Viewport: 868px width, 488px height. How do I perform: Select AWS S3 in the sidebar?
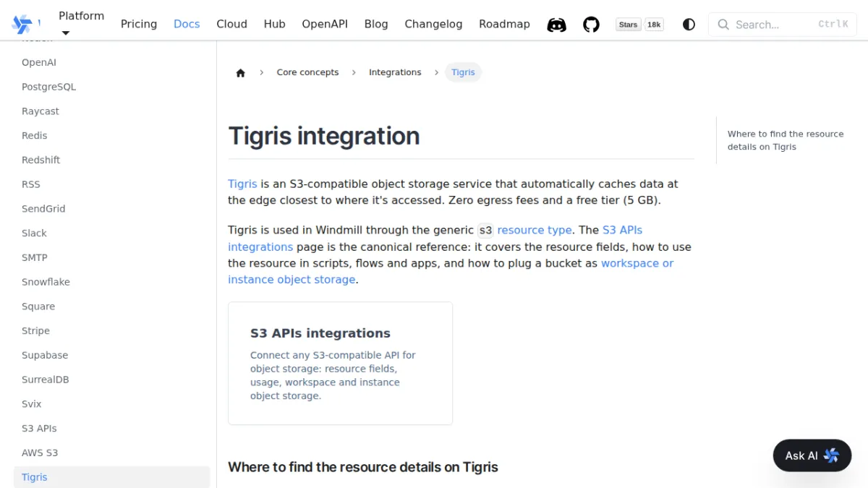pyautogui.click(x=40, y=453)
